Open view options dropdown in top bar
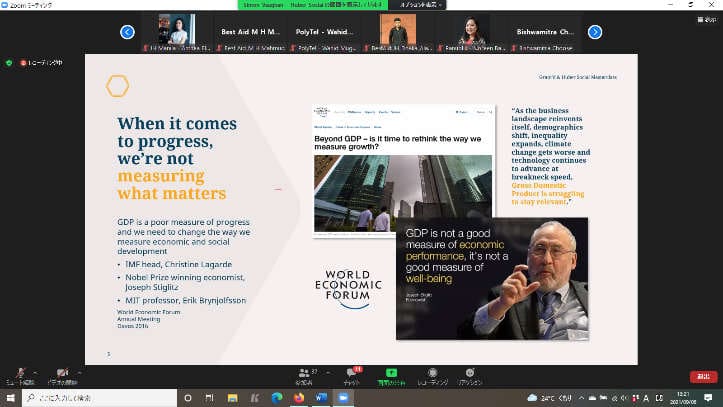 coord(420,5)
